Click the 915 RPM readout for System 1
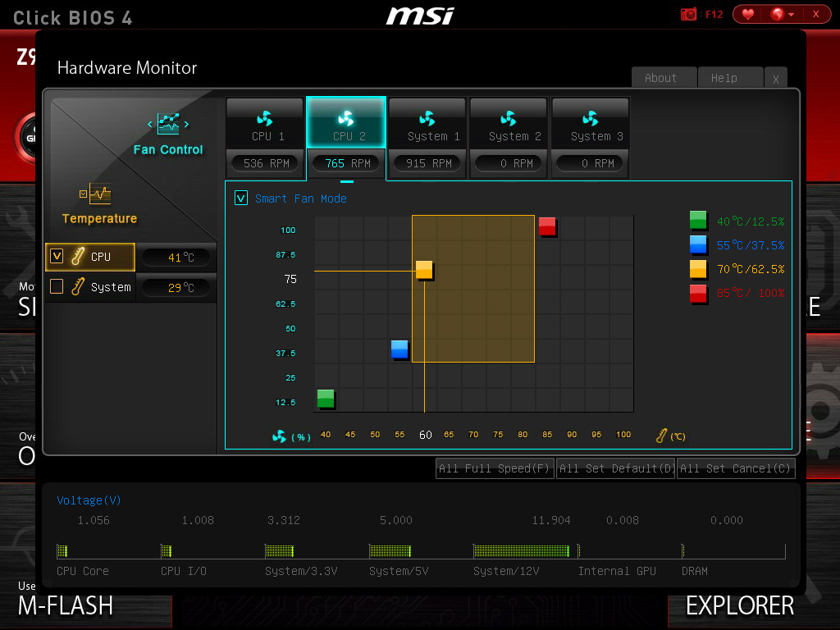The image size is (840, 630). click(428, 163)
